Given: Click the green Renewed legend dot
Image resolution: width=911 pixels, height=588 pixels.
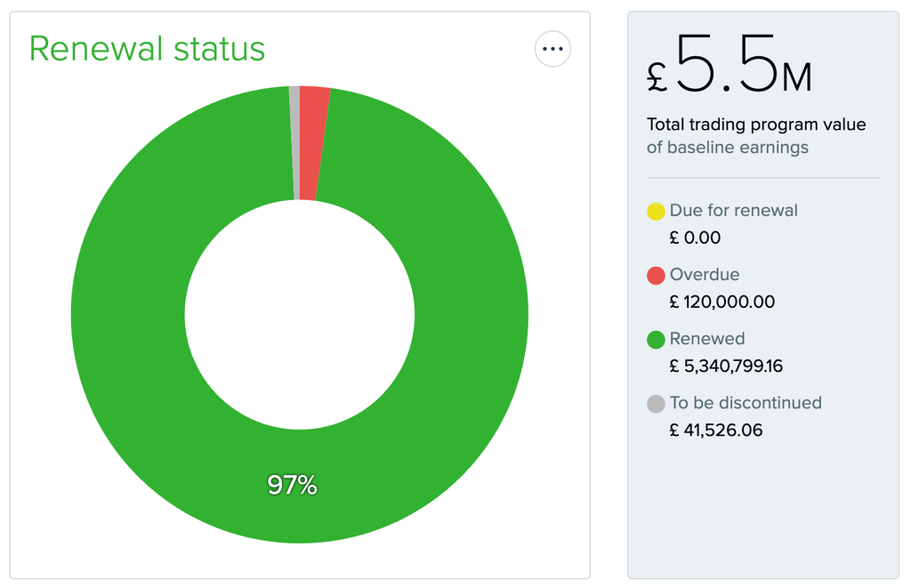Looking at the screenshot, I should pos(654,339).
